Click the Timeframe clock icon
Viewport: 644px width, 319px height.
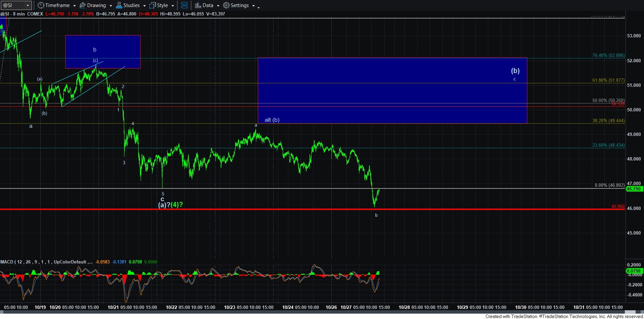point(41,5)
